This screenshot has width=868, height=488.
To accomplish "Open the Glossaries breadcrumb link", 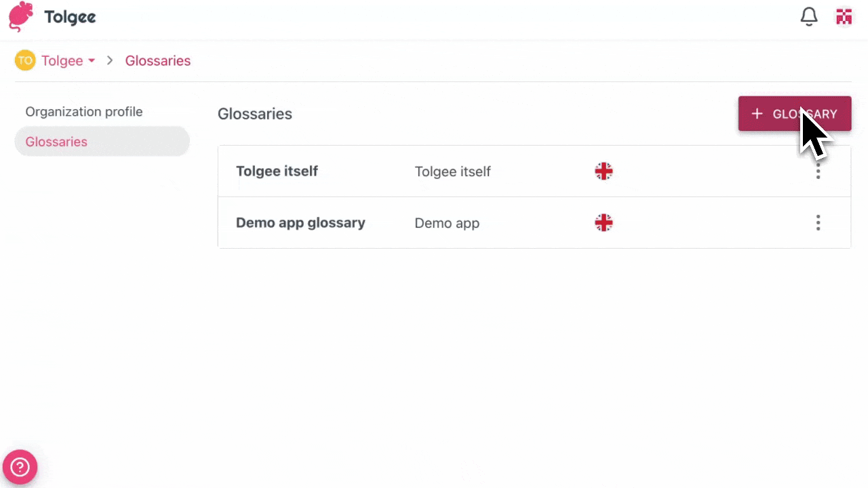I will [158, 60].
